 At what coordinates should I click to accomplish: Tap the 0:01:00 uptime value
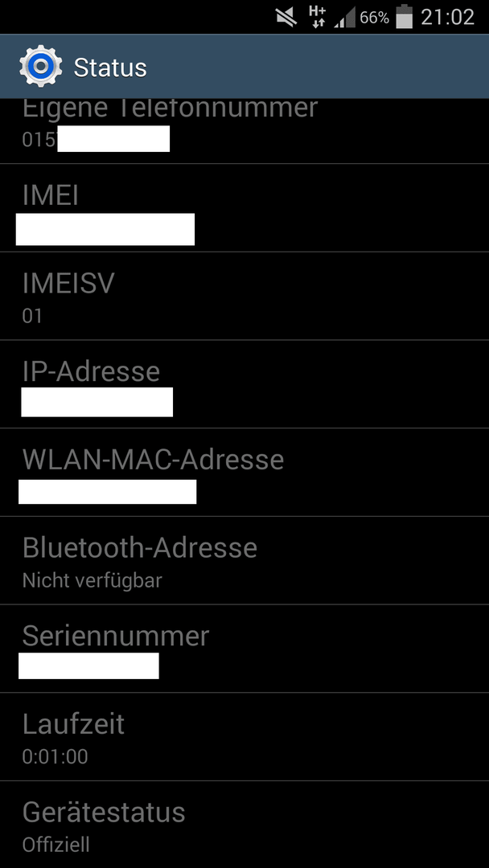click(x=55, y=757)
